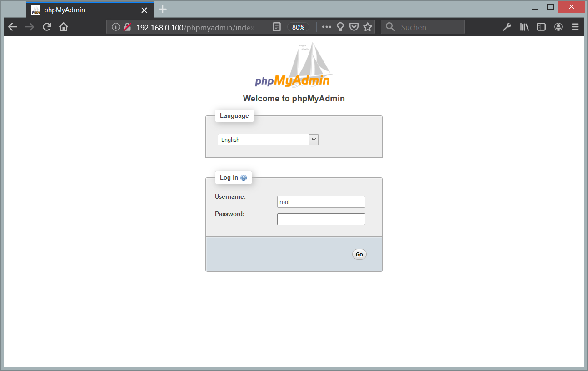Click the browser forward arrow
The image size is (588, 371).
tap(30, 27)
